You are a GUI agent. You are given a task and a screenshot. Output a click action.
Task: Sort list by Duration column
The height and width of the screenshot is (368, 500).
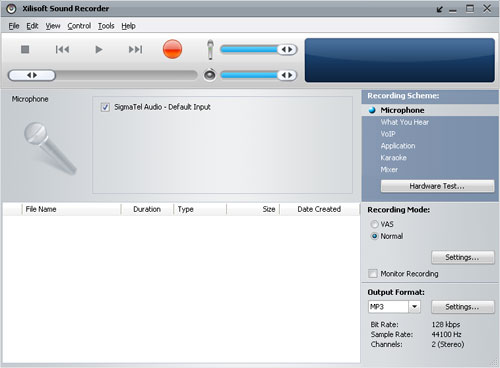tap(147, 209)
